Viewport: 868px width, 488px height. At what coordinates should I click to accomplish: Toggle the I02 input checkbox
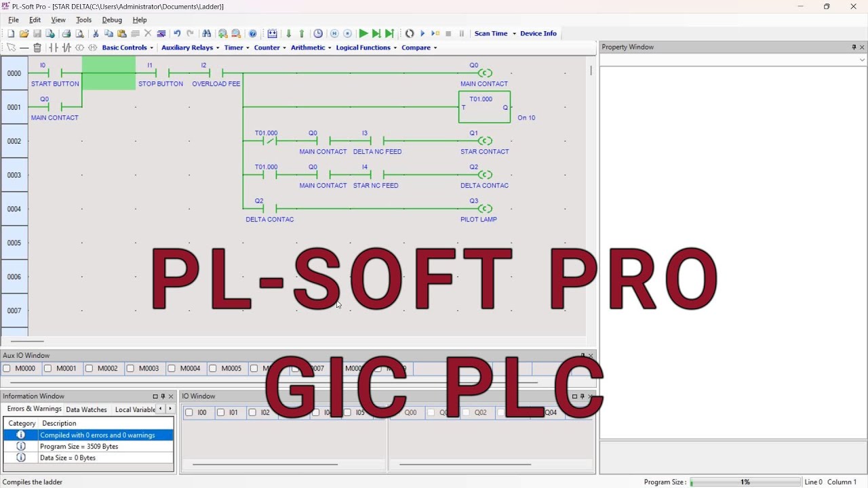[252, 412]
